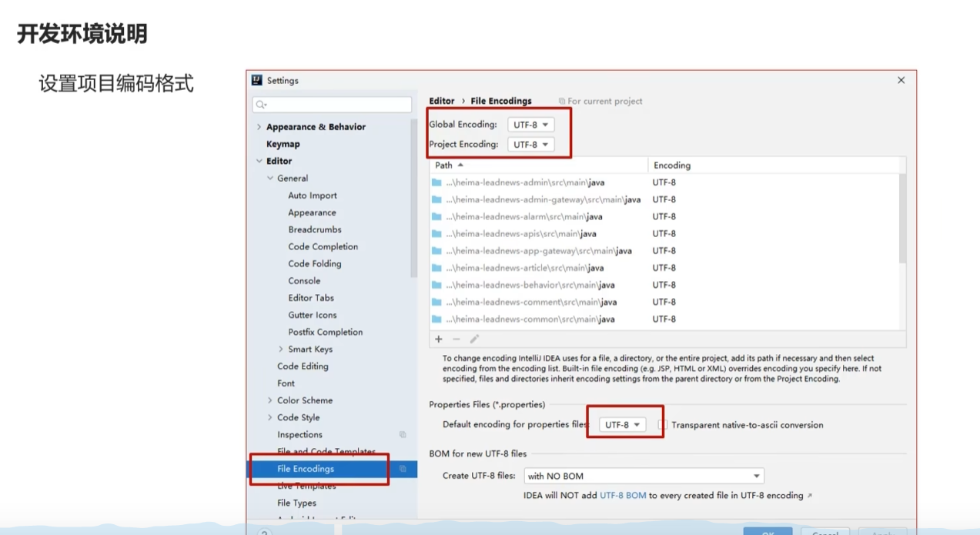Expand the Code Style node
The height and width of the screenshot is (535, 980).
tap(270, 417)
